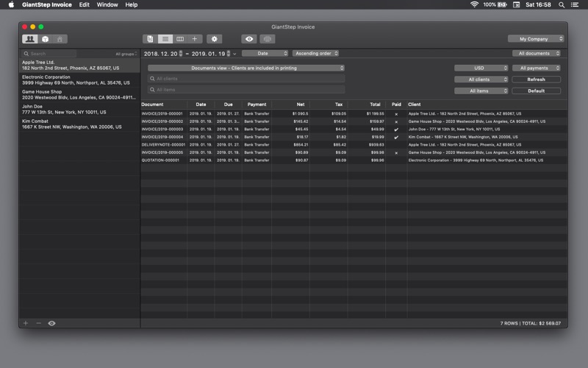Screen dimensions: 588x368
Task: Open macOS Spotlight search icon
Action: [562, 5]
